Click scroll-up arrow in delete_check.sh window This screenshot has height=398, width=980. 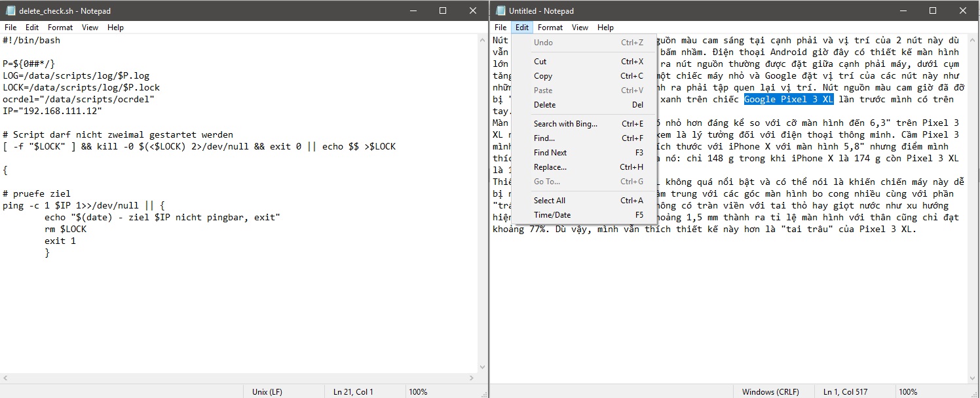[483, 40]
